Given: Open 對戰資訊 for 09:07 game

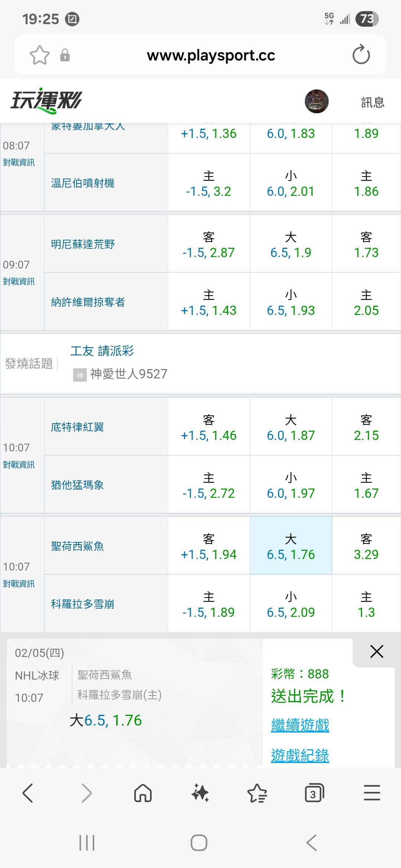Looking at the screenshot, I should [x=19, y=282].
